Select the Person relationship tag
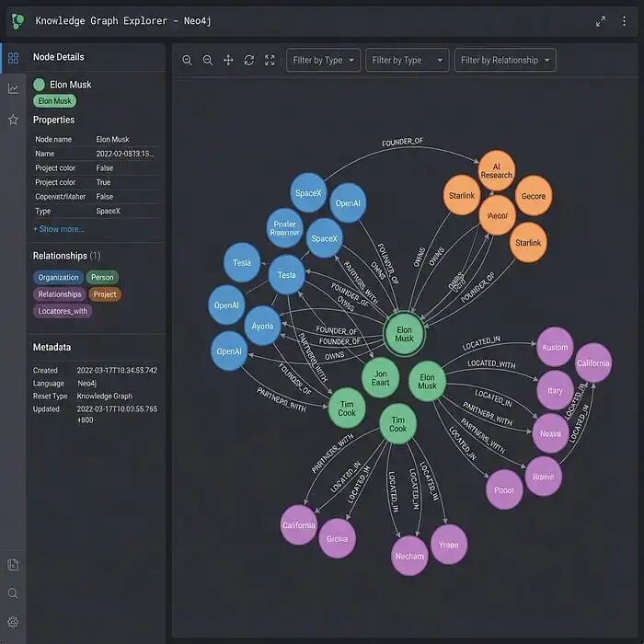 click(x=102, y=277)
